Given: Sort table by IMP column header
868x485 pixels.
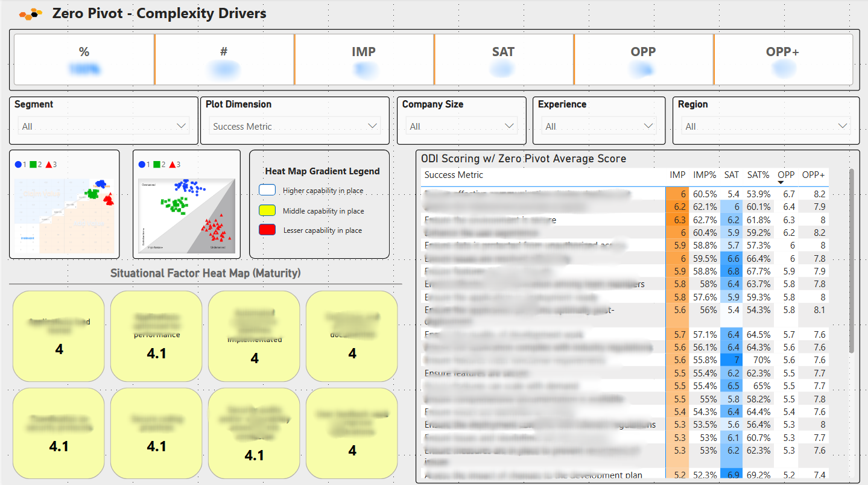Looking at the screenshot, I should (x=677, y=175).
